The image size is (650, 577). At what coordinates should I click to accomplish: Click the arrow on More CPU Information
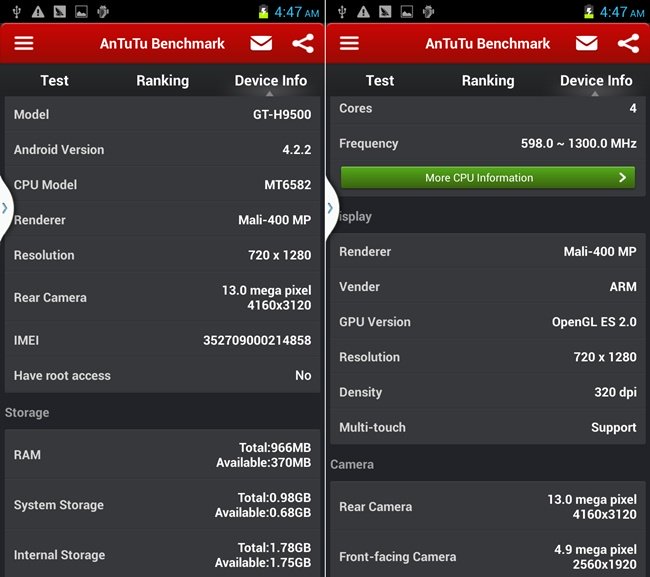pos(622,178)
